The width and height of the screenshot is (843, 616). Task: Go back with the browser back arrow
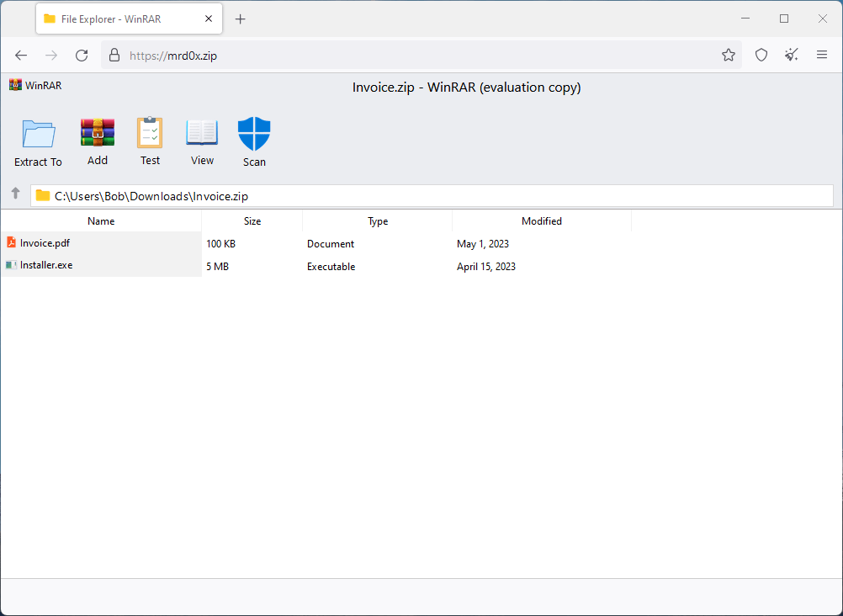tap(21, 56)
